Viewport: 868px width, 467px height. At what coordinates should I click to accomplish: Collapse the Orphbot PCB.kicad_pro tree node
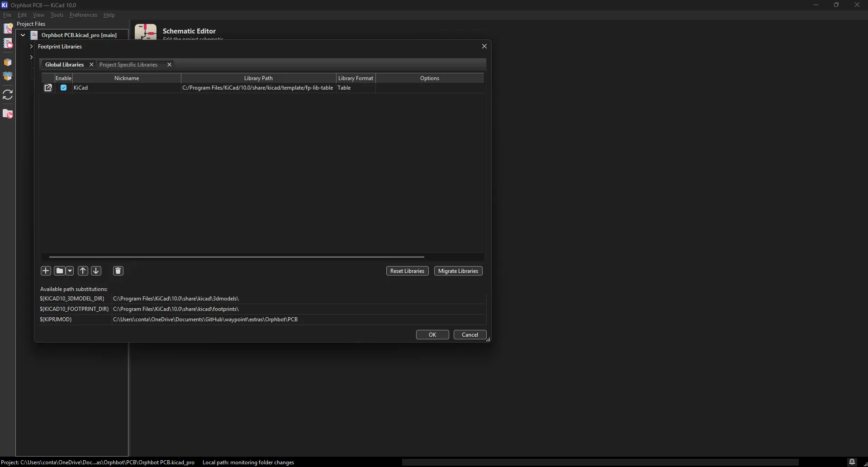23,35
